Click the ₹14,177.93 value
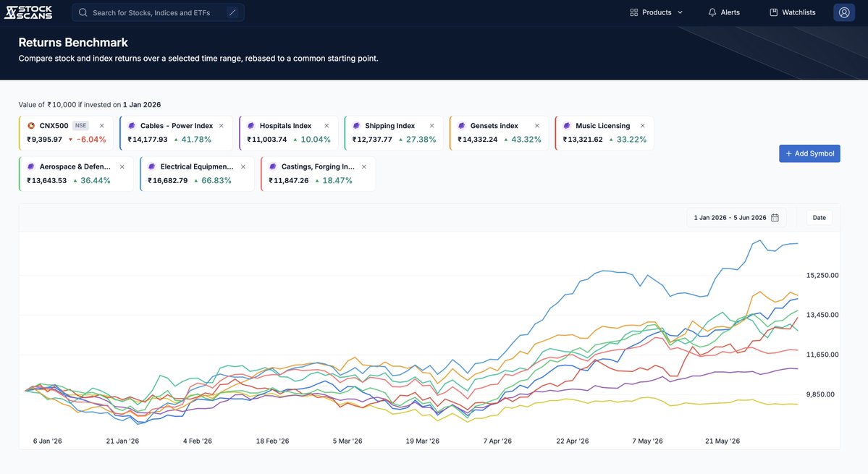This screenshot has width=868, height=474. [x=147, y=140]
